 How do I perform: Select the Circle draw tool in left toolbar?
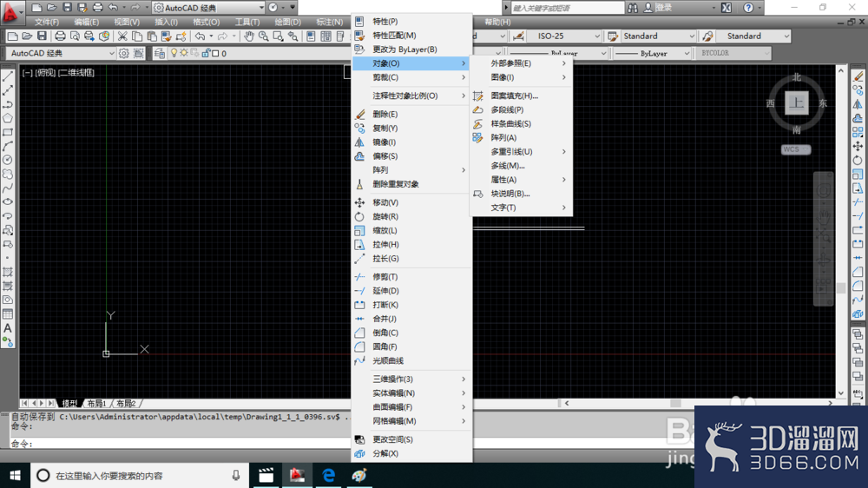tap(8, 160)
